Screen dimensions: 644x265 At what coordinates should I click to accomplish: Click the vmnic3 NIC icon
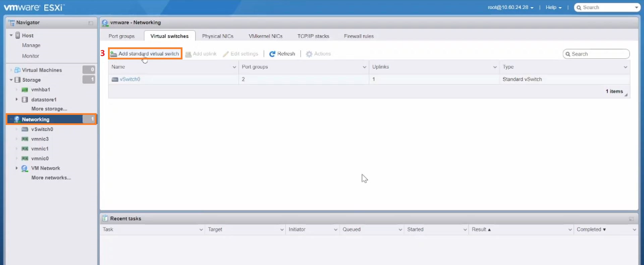pyautogui.click(x=25, y=139)
